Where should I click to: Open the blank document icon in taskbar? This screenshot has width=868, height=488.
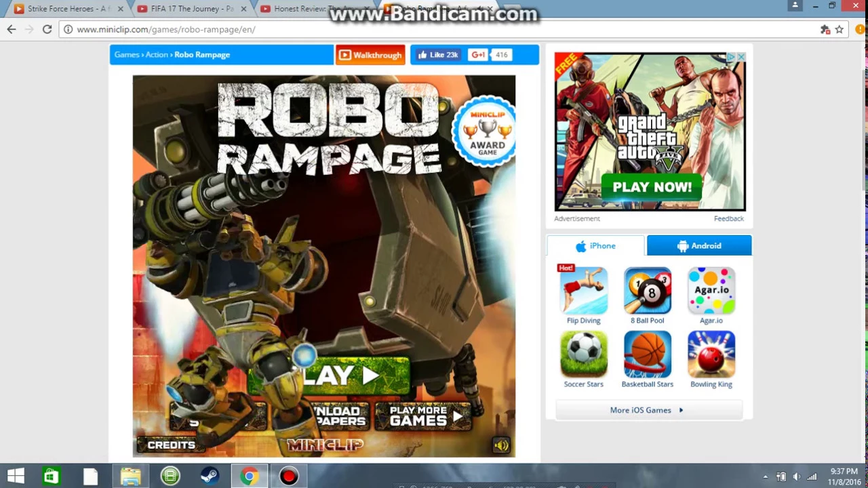point(90,476)
